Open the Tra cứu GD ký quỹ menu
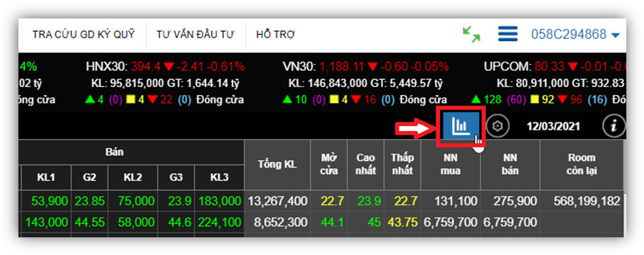 tap(84, 35)
